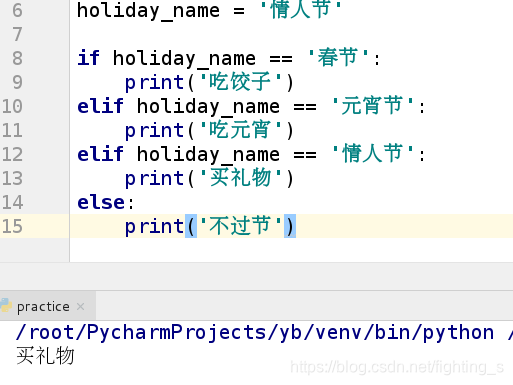
Task: Click the python interpreter path in console
Action: [x=255, y=333]
